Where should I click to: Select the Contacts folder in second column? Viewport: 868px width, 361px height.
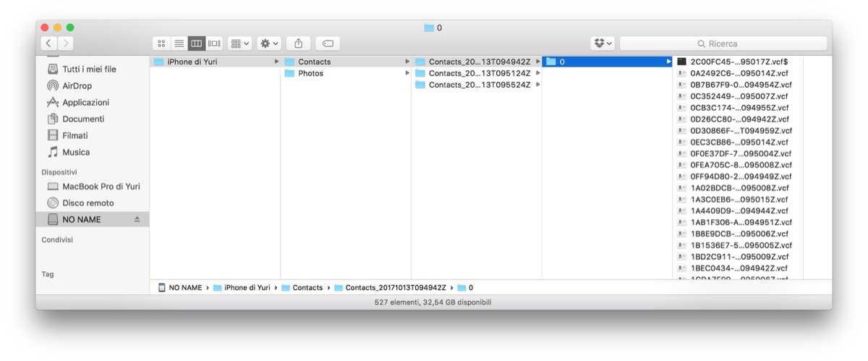(x=346, y=61)
